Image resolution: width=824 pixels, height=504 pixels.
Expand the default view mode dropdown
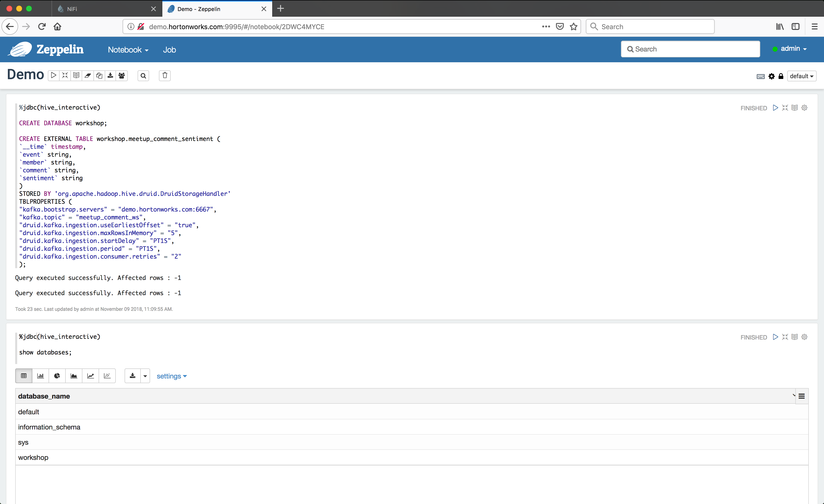pyautogui.click(x=801, y=76)
